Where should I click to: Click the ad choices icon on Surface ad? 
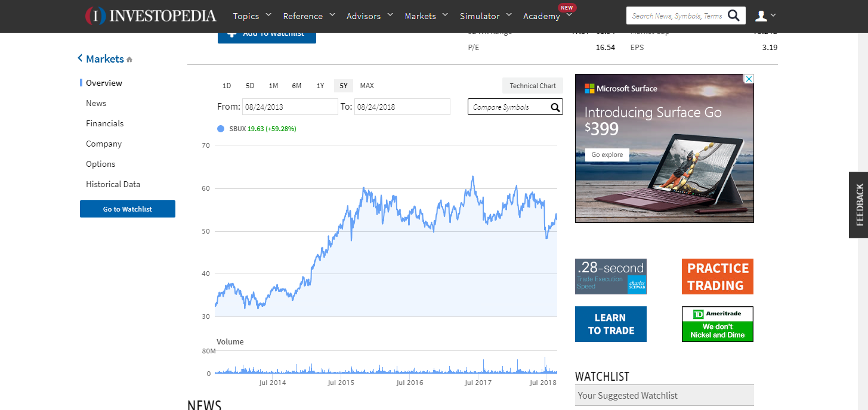[x=749, y=79]
